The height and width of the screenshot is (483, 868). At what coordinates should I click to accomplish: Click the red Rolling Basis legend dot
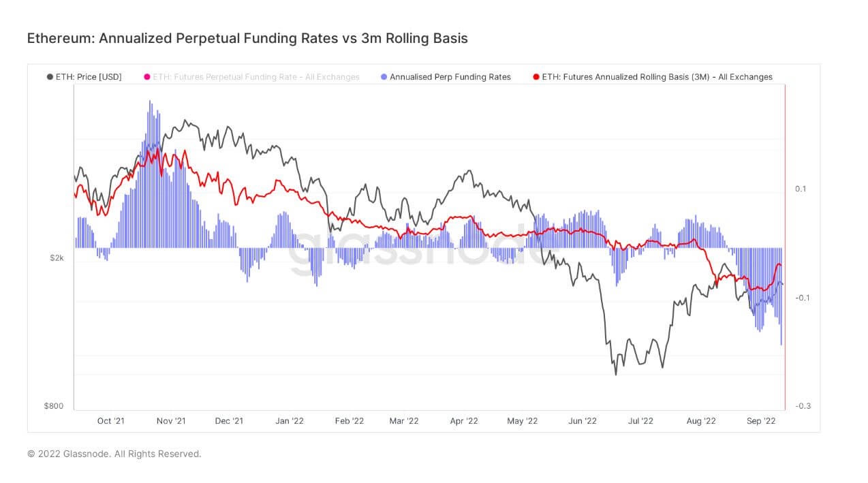click(536, 77)
